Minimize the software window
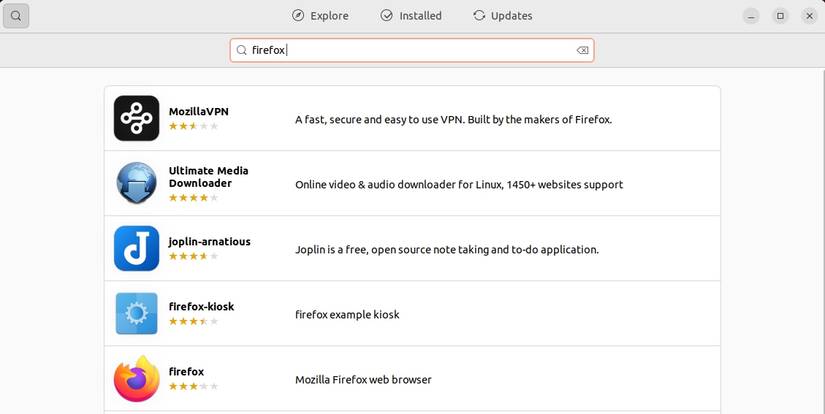Screen dimensions: 825x414 [x=751, y=16]
